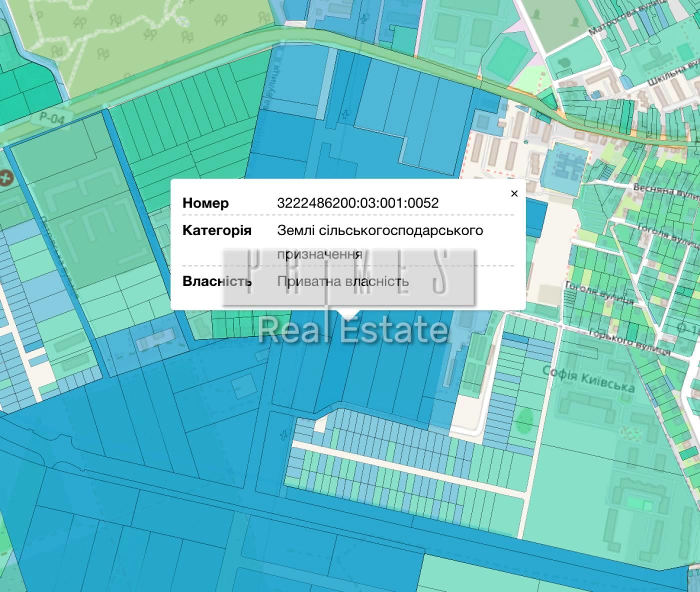This screenshot has height=592, width=700.
Task: Click the bush icon in the green block
Action: point(563,62)
